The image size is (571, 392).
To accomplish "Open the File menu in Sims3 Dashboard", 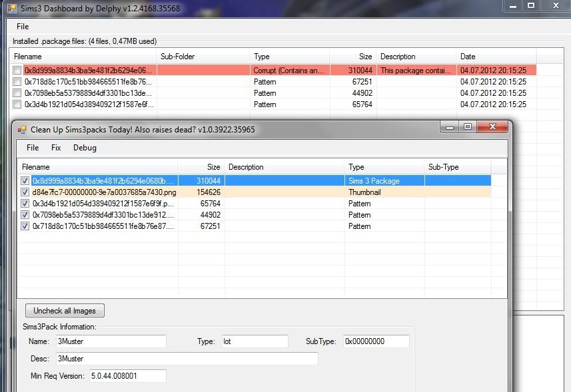I will (23, 27).
